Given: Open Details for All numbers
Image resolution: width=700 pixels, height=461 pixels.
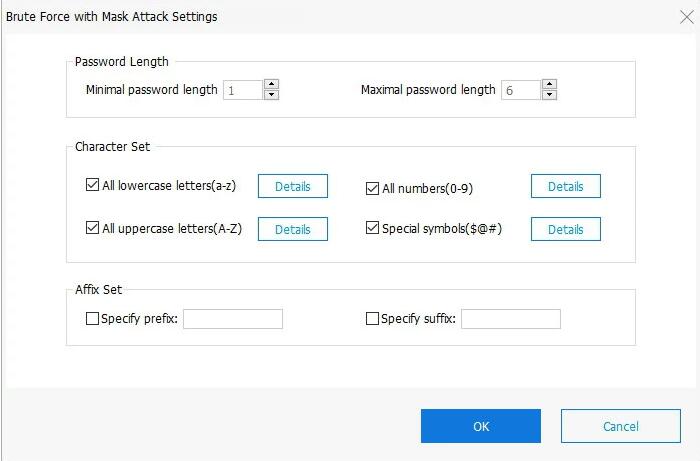Looking at the screenshot, I should coord(566,186).
